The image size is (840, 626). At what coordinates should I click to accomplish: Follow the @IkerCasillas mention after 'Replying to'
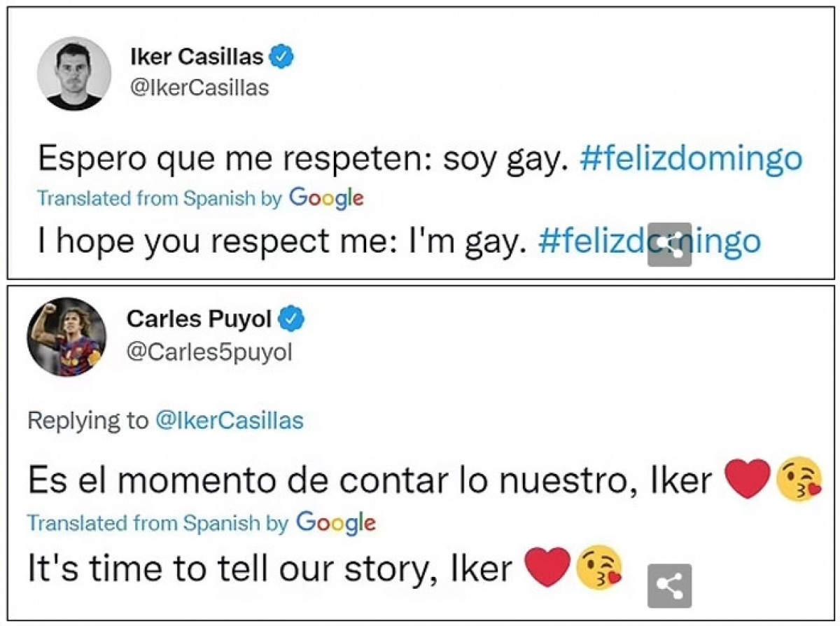(x=229, y=420)
